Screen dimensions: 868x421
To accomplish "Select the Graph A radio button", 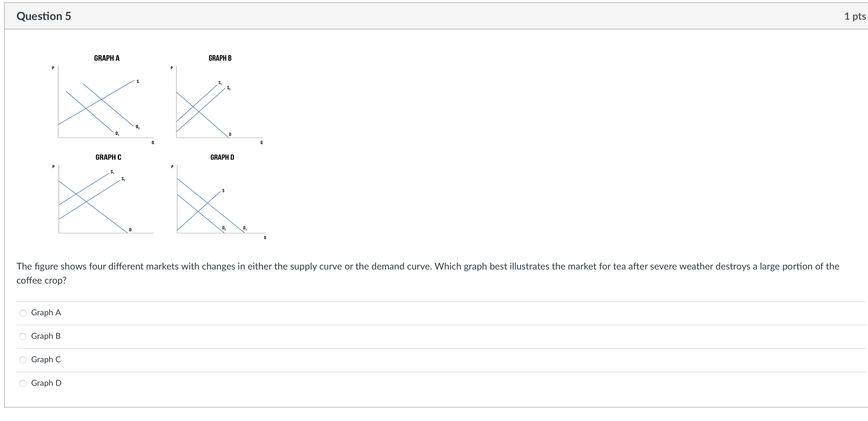I will point(23,313).
